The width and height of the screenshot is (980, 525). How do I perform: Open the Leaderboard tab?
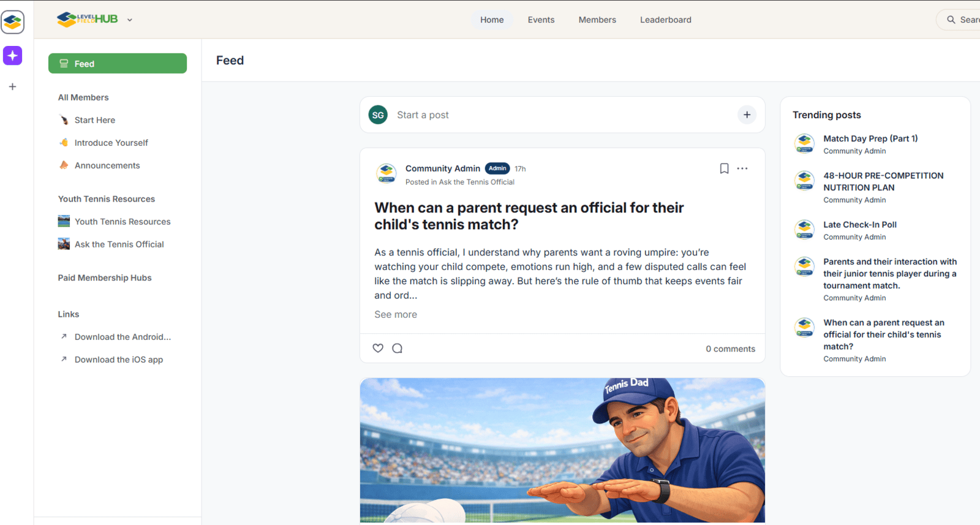[x=665, y=20]
